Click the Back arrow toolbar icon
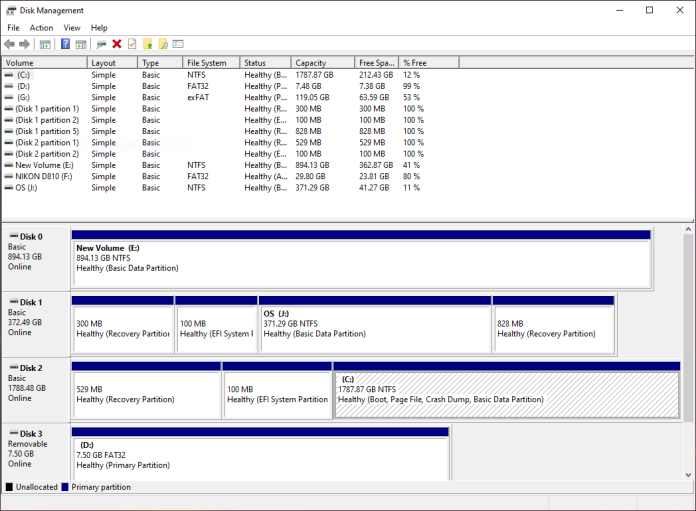The image size is (696, 511). pos(9,44)
